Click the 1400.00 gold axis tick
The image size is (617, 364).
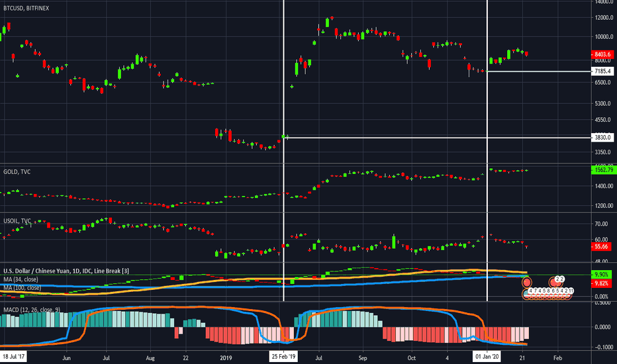(604, 186)
